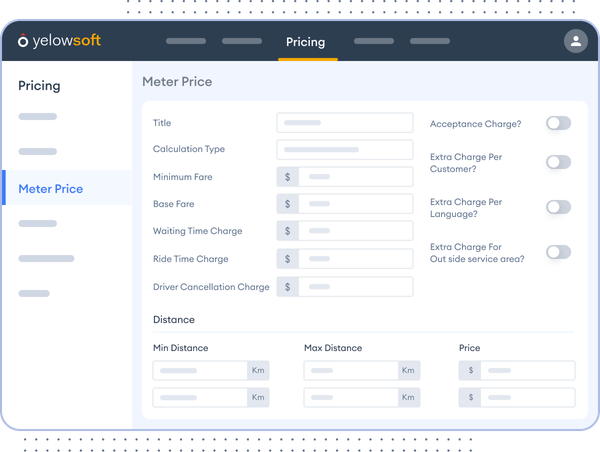This screenshot has width=600, height=452.
Task: Click the second Price row input field
Action: coord(527,397)
